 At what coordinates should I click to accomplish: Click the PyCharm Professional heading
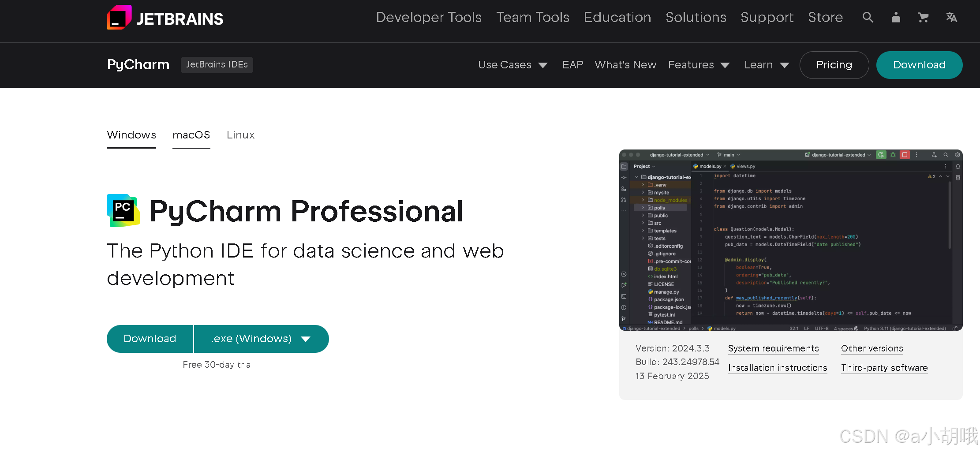coord(307,211)
